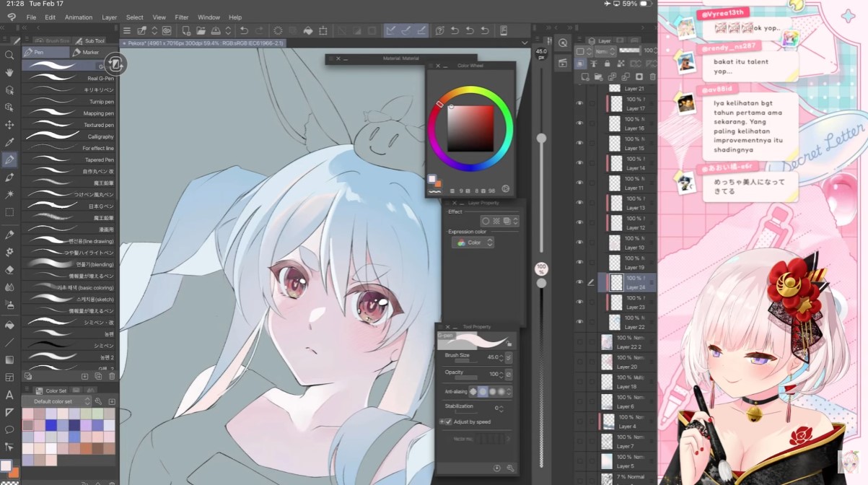Pick the Eyedropper tool
Screen dimensions: 868x485
(x=9, y=142)
